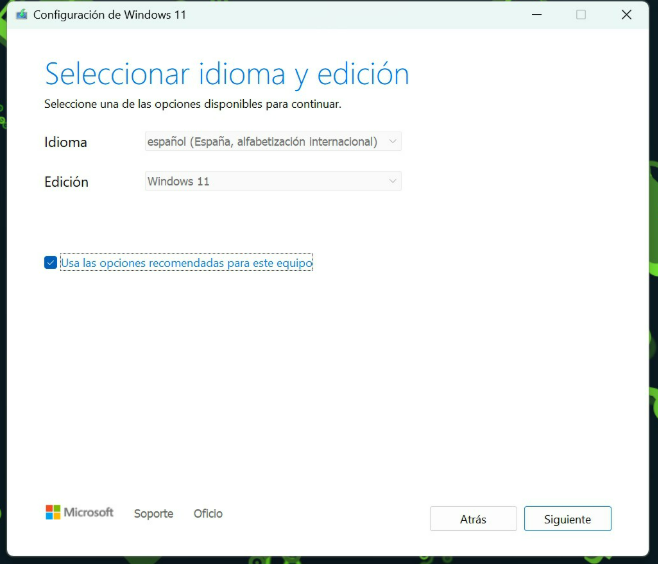Screen dimensions: 658x564
Task: Click the Windows 11 Setup app icon
Action: pos(21,15)
